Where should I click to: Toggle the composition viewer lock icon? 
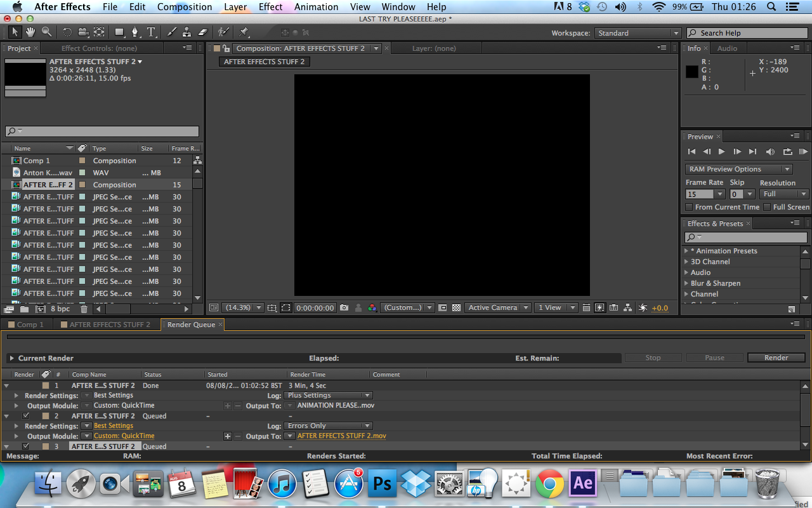[x=226, y=48]
